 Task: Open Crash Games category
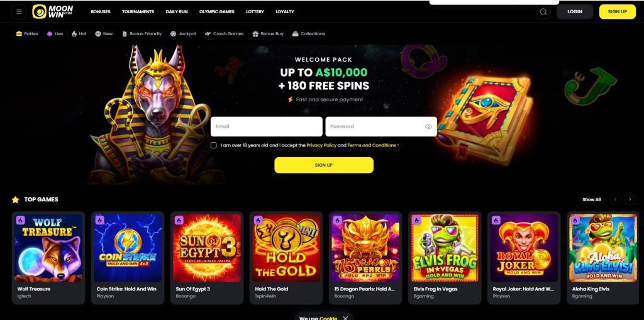click(x=225, y=34)
